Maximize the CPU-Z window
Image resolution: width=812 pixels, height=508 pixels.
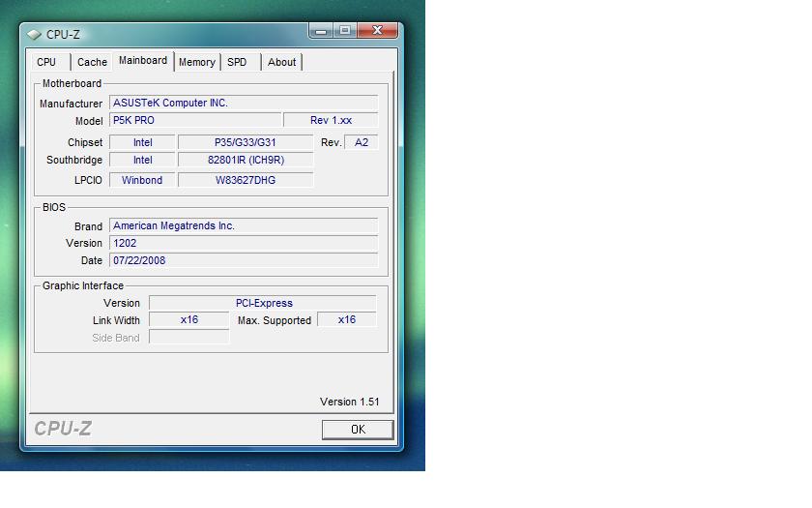[x=345, y=31]
